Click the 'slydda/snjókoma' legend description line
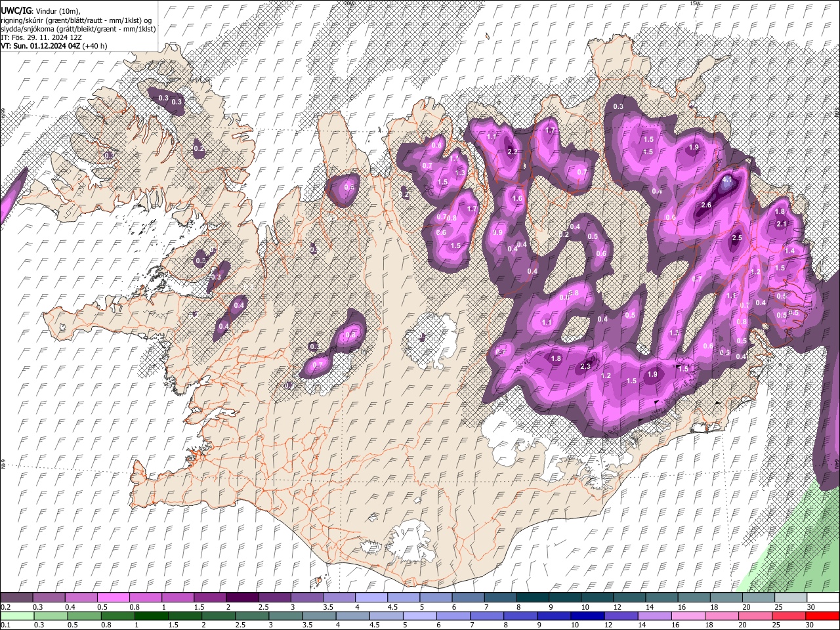The height and width of the screenshot is (630, 840). (x=78, y=29)
